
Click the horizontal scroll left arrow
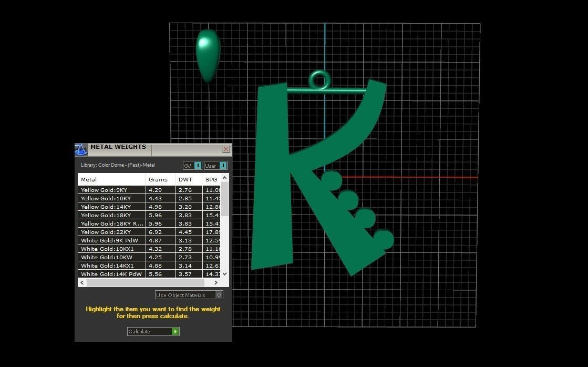pyautogui.click(x=82, y=282)
